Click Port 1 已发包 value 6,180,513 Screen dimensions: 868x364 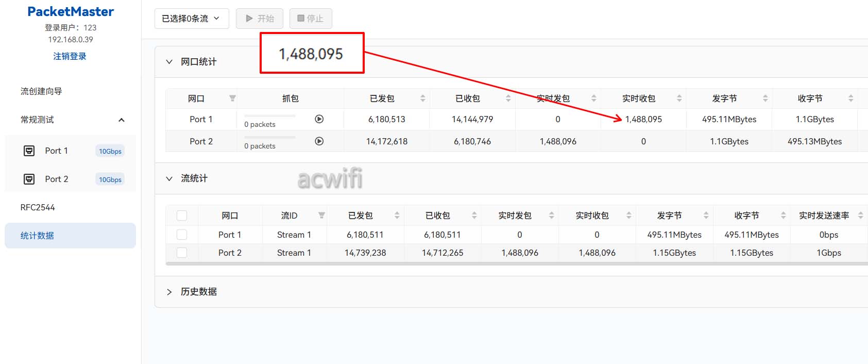(x=387, y=119)
